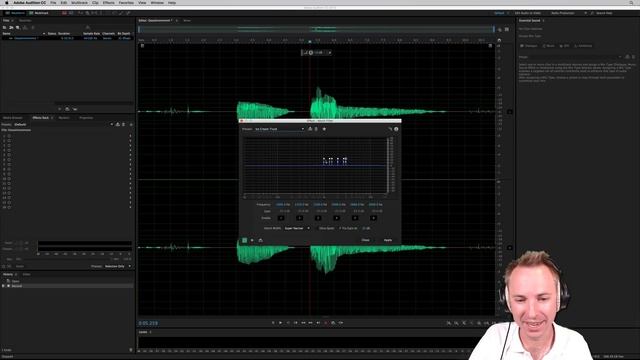Viewport: 640px width, 360px height.
Task: Pause playback in the transport bar
Action: 288,323
